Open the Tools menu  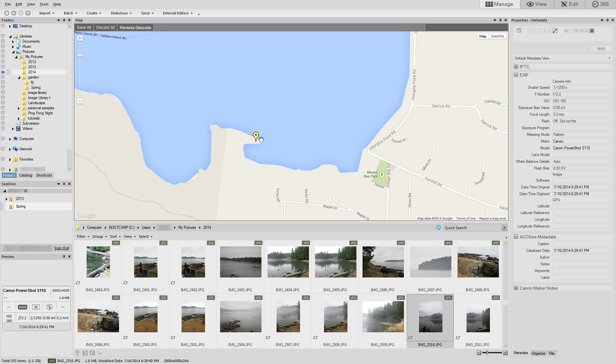click(x=44, y=4)
